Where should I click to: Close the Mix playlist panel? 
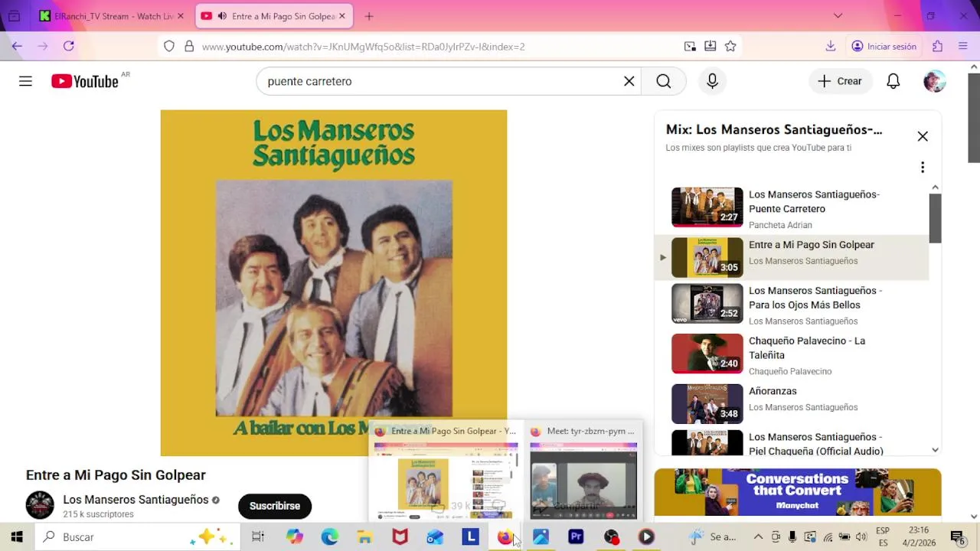tap(923, 136)
